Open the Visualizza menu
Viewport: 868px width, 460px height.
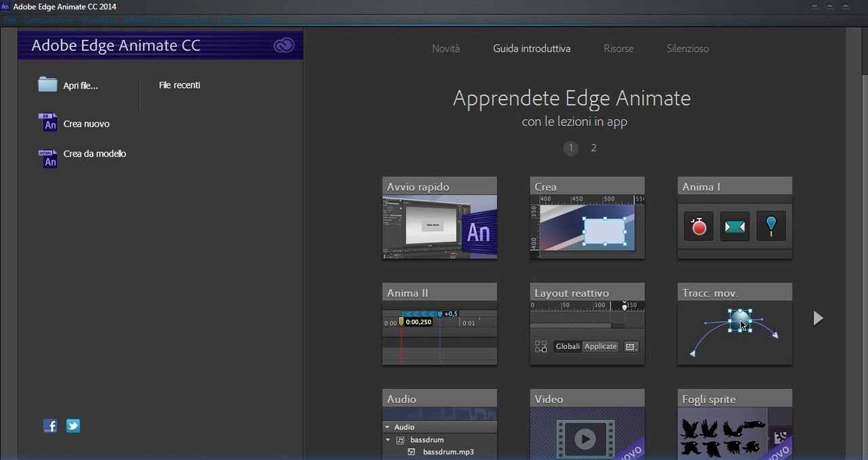point(98,20)
